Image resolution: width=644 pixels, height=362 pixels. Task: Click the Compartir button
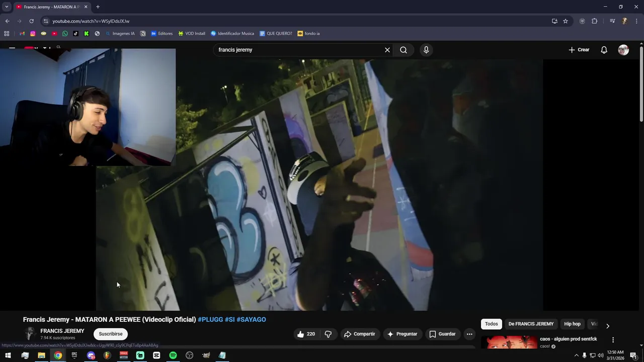(360, 334)
